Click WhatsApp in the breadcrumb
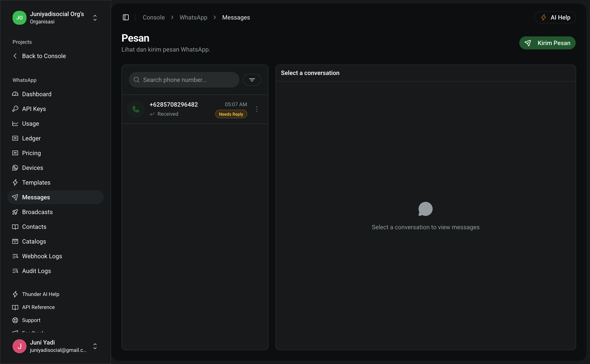 [193, 17]
